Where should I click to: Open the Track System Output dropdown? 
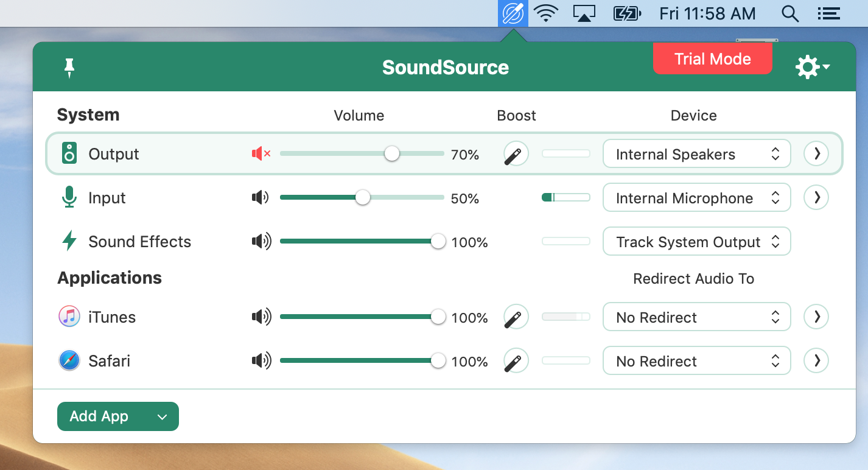tap(696, 242)
